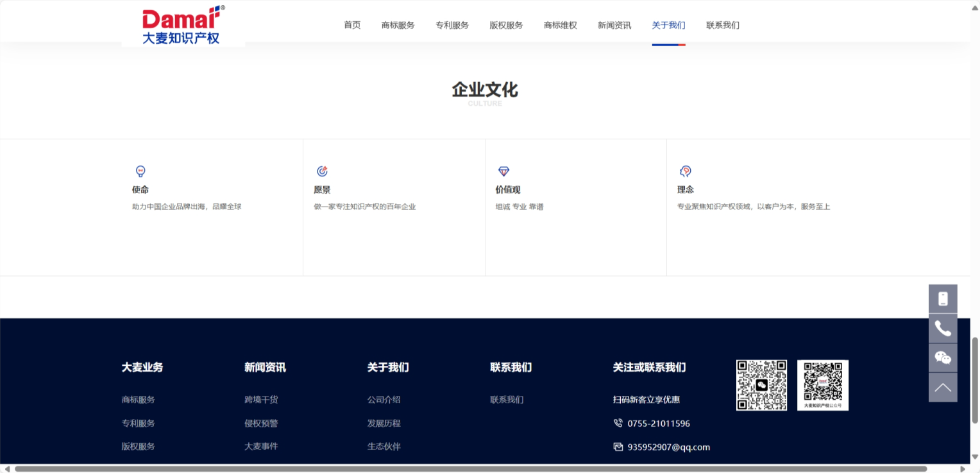Viewport: 980px width, 473px height.
Task: Click the back-to-top arrow button
Action: (x=942, y=388)
